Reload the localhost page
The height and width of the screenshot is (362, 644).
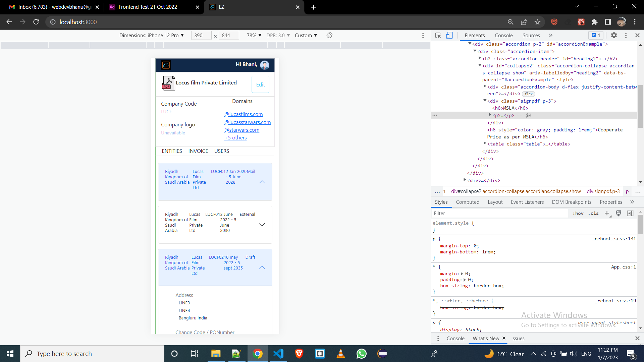pos(36,22)
